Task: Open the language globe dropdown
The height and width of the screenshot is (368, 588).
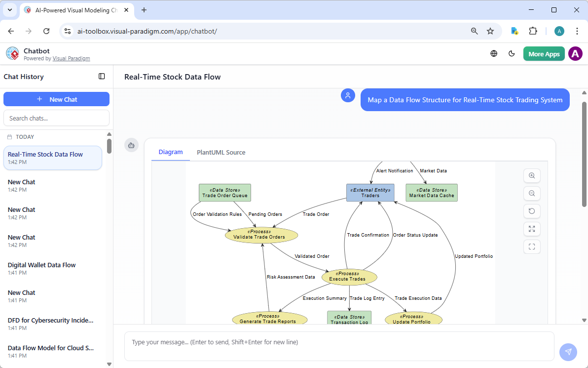Action: [493, 53]
